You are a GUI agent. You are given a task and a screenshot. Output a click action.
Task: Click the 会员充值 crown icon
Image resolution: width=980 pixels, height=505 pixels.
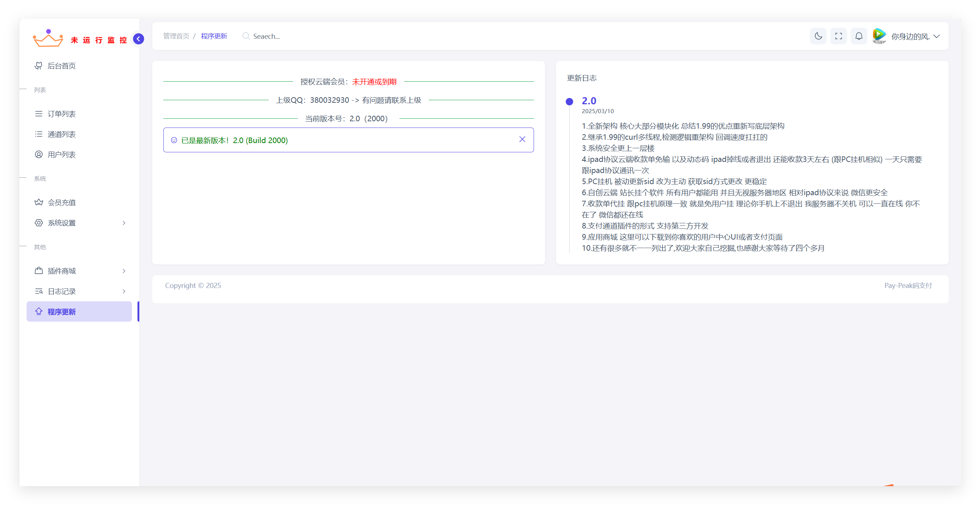point(38,202)
